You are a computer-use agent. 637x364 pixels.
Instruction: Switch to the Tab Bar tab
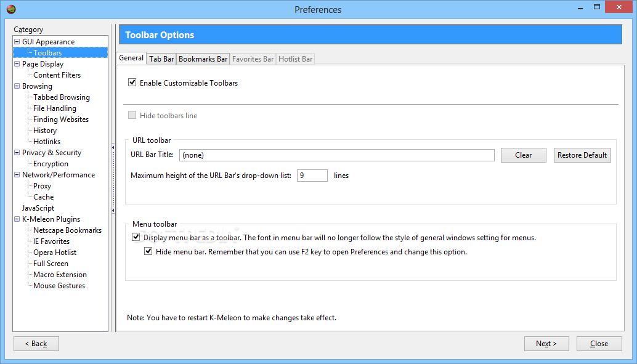pyautogui.click(x=161, y=59)
